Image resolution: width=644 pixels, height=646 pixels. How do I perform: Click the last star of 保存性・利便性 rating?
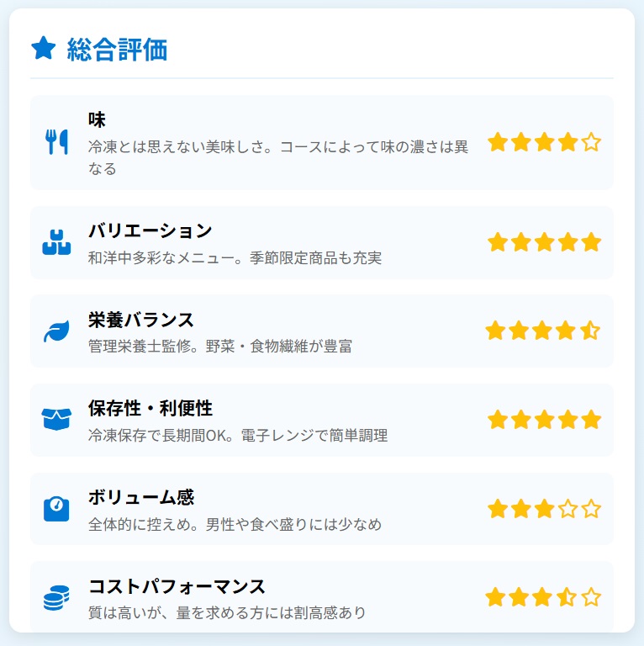click(x=591, y=420)
